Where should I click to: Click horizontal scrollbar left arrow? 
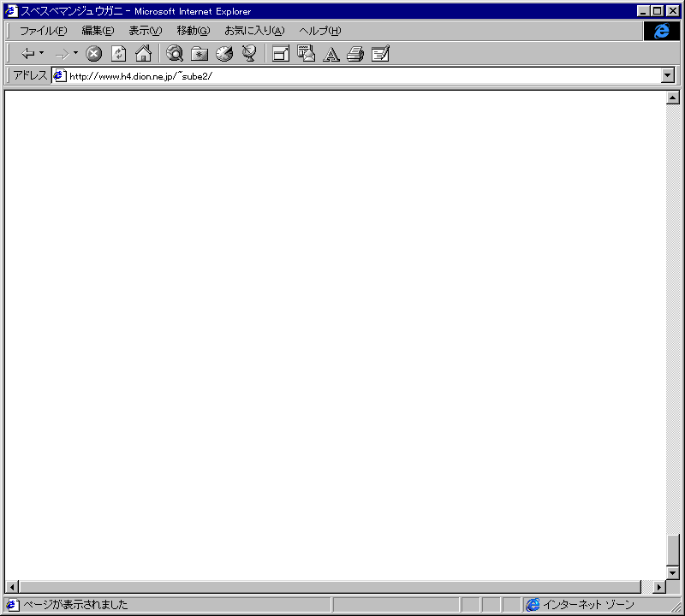click(x=12, y=587)
